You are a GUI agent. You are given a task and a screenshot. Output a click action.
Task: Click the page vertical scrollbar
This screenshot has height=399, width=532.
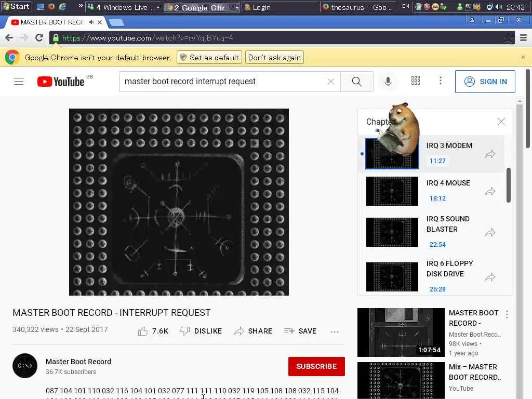pyautogui.click(x=528, y=109)
